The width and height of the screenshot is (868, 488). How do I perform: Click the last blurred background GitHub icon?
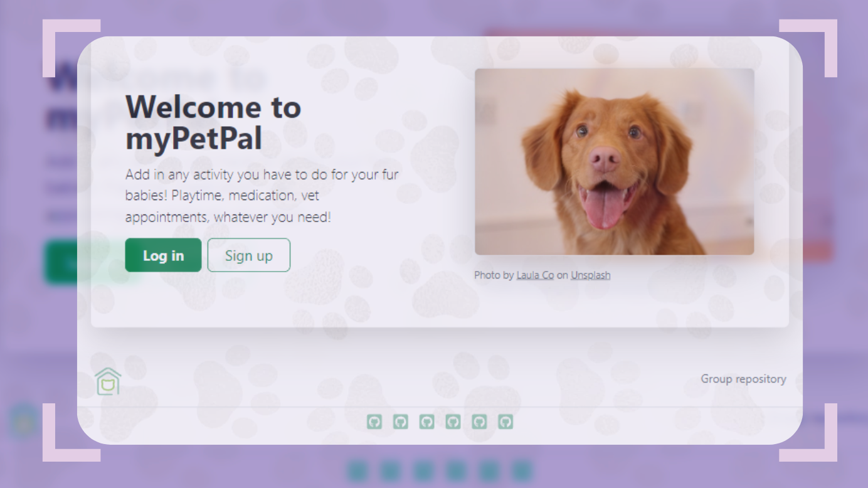pos(521,470)
